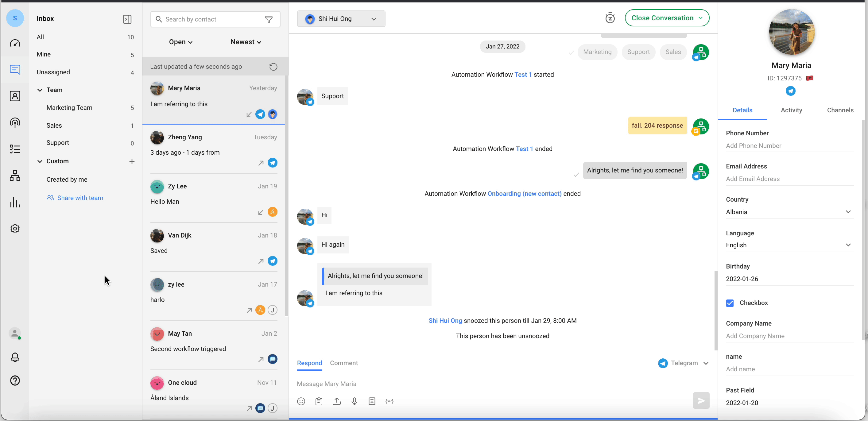Open the conversation filter icon beside search
The width and height of the screenshot is (868, 421).
coord(269,19)
